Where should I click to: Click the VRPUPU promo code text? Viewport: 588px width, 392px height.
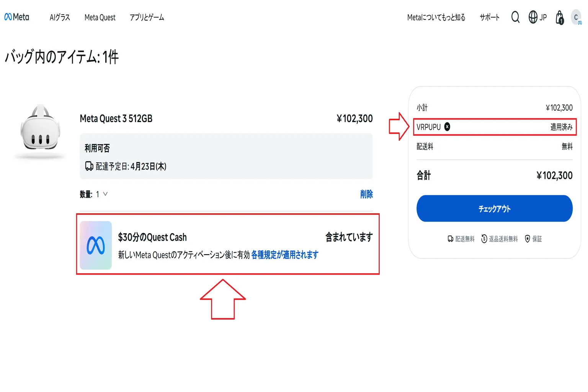[x=429, y=127]
